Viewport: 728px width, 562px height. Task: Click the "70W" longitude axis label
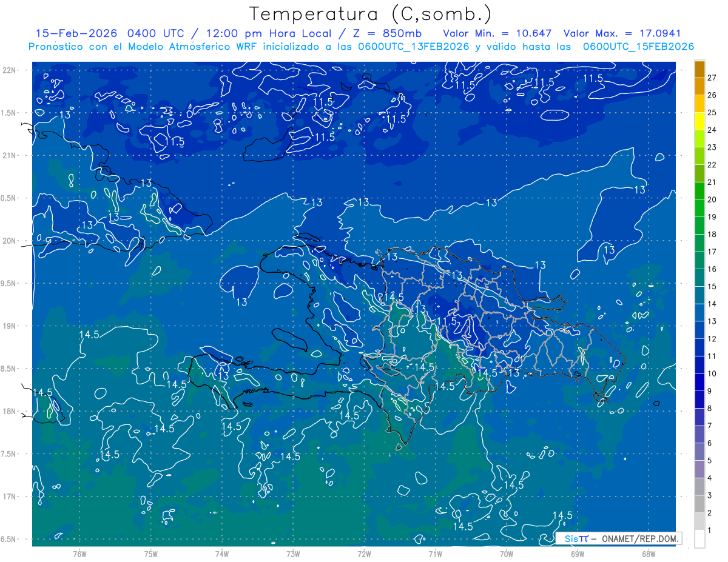507,554
